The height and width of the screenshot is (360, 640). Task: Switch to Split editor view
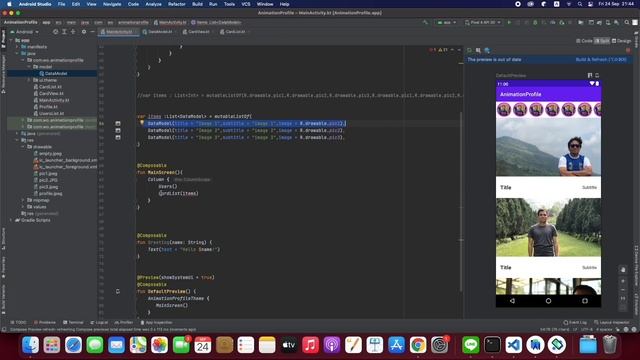[602, 41]
